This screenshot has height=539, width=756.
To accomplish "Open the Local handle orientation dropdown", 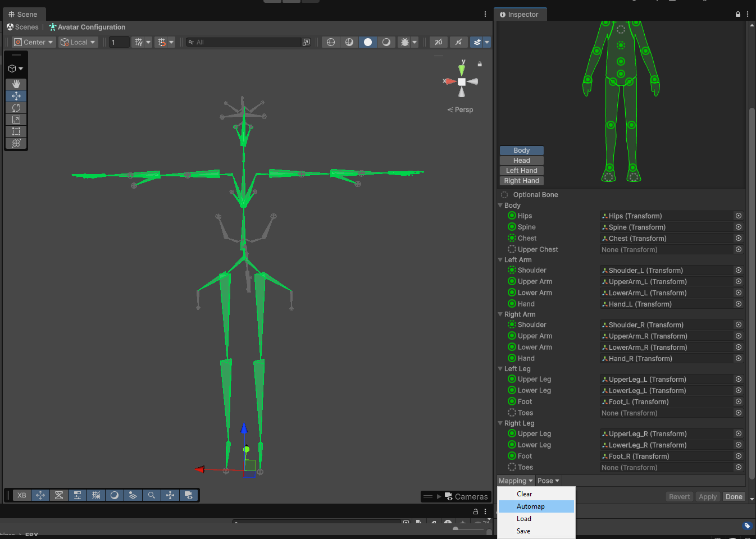I will [x=78, y=42].
